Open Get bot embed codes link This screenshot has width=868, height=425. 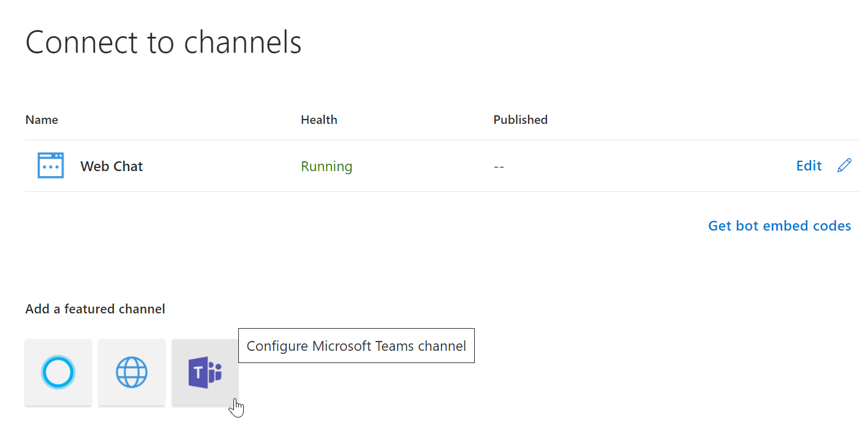pos(779,226)
